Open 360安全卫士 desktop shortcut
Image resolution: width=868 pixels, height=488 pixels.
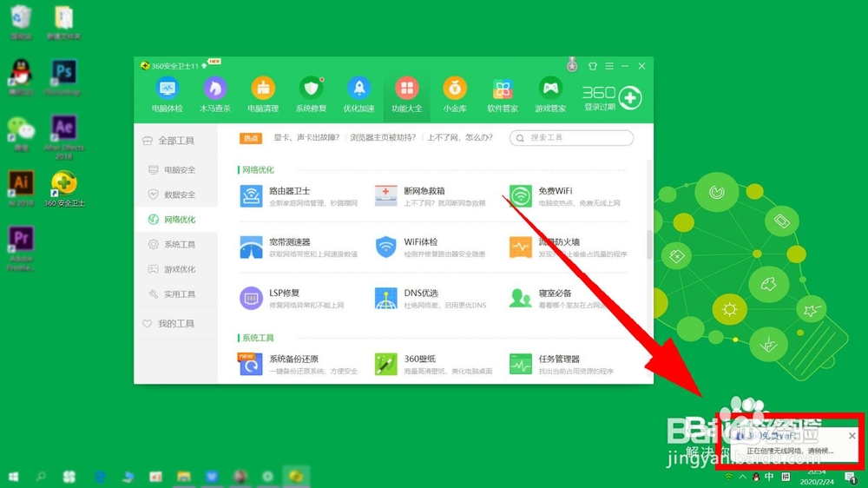pos(63,188)
